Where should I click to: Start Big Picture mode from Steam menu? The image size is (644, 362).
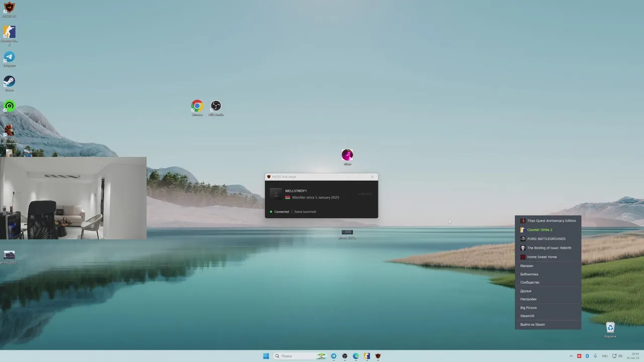click(548, 308)
